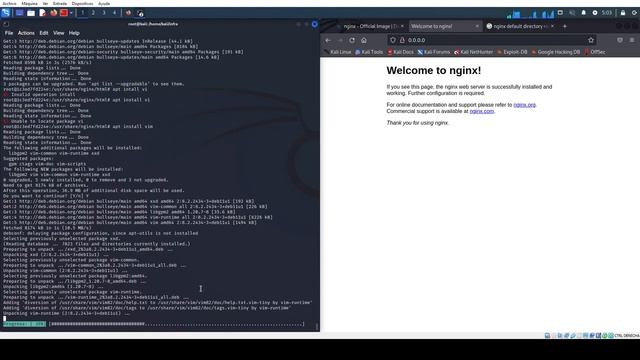Open the red terminal launcher icon

point(64,13)
